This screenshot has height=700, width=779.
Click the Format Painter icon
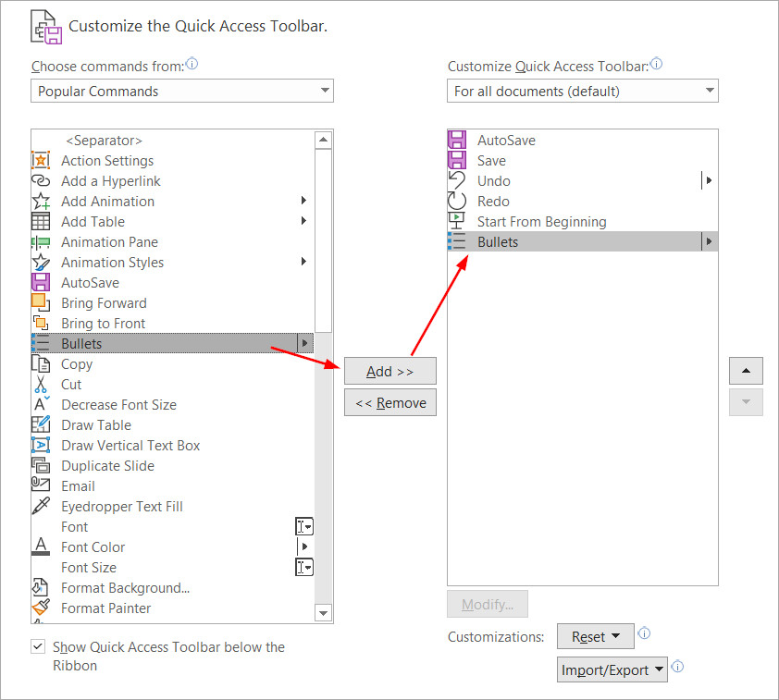click(42, 608)
